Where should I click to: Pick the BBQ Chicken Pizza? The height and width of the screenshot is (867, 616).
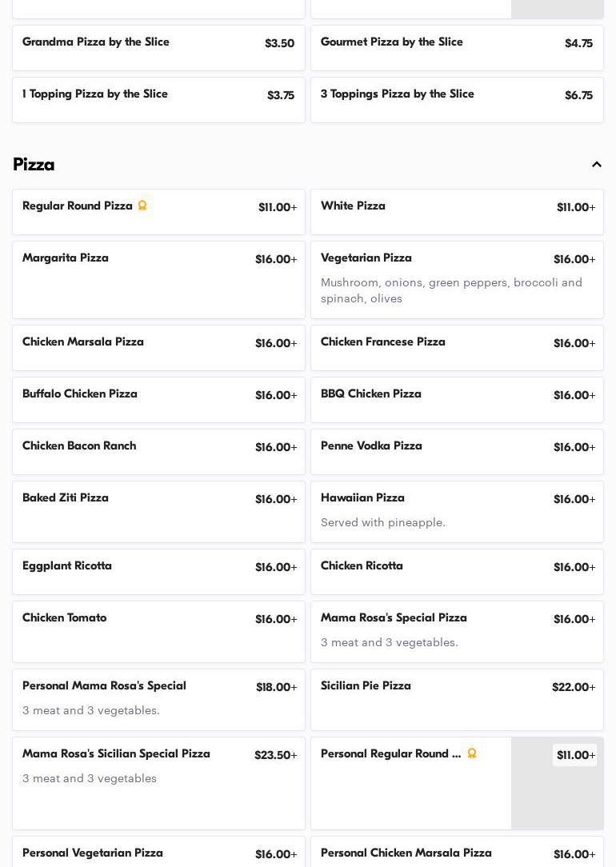coord(457,400)
